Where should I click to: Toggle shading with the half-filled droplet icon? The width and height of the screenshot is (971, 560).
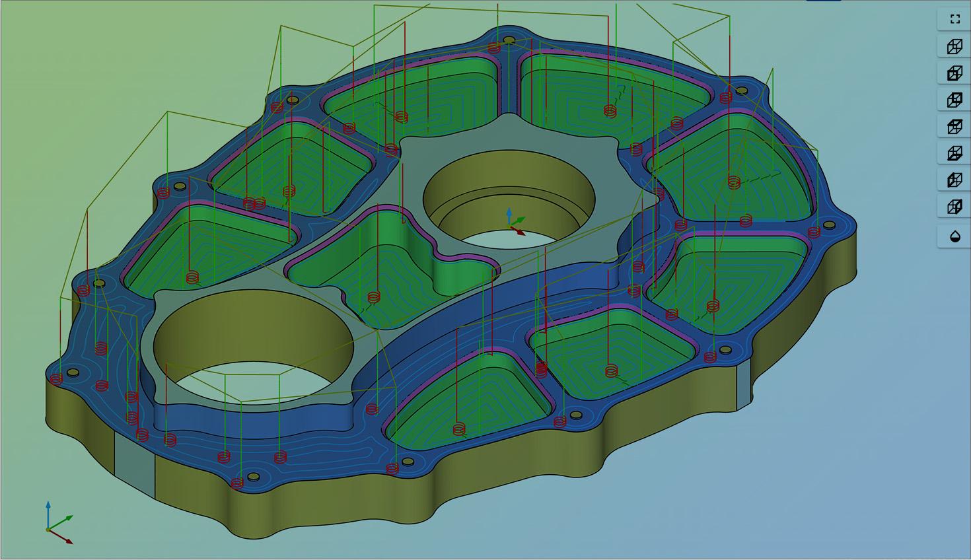954,236
